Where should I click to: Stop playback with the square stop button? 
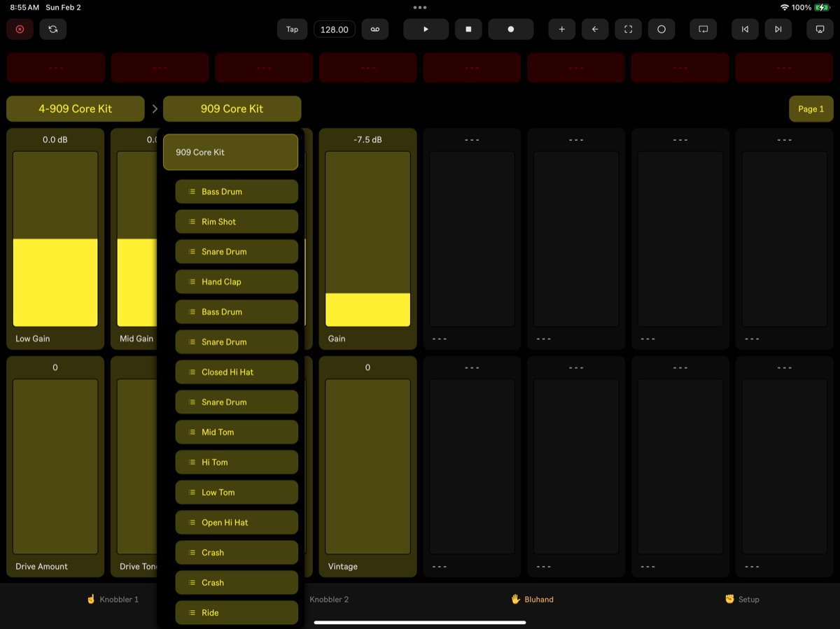click(x=468, y=29)
